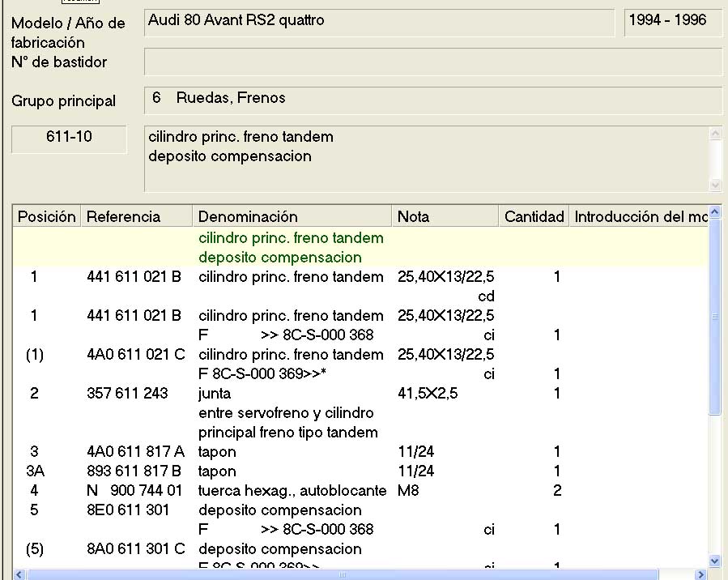Click position (5) in the table
Image resolution: width=728 pixels, height=580 pixels.
(34, 549)
